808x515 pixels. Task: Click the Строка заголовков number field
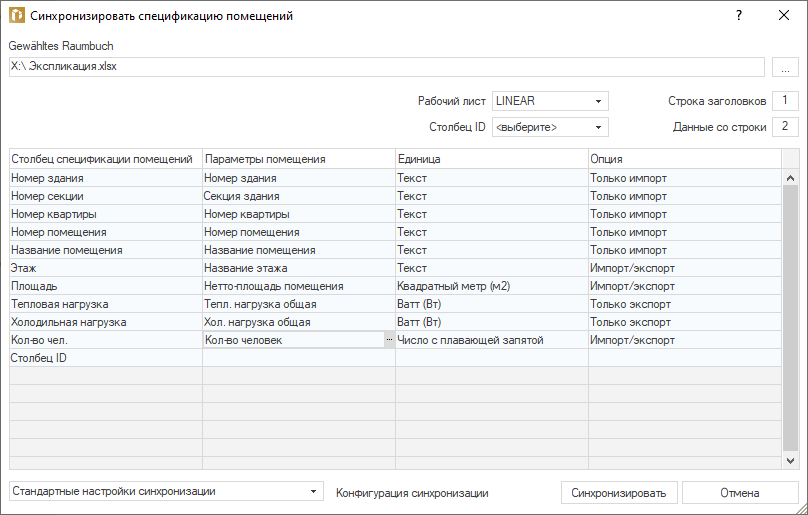tap(785, 101)
